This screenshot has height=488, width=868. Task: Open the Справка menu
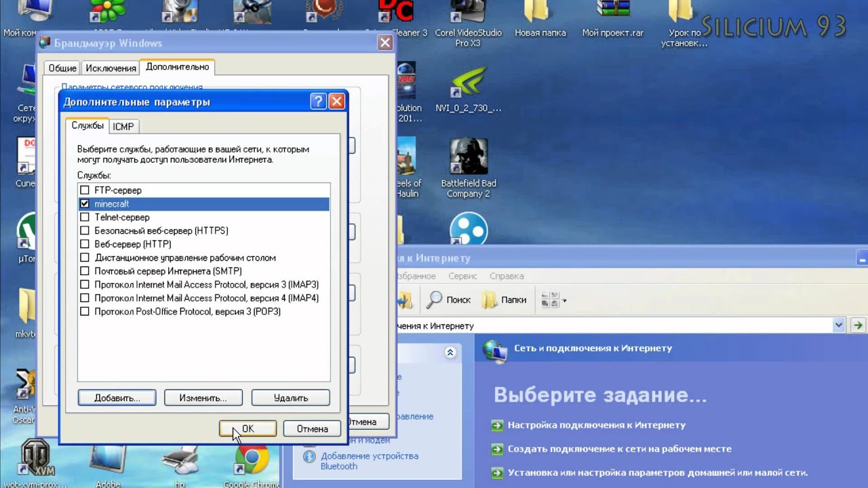507,276
